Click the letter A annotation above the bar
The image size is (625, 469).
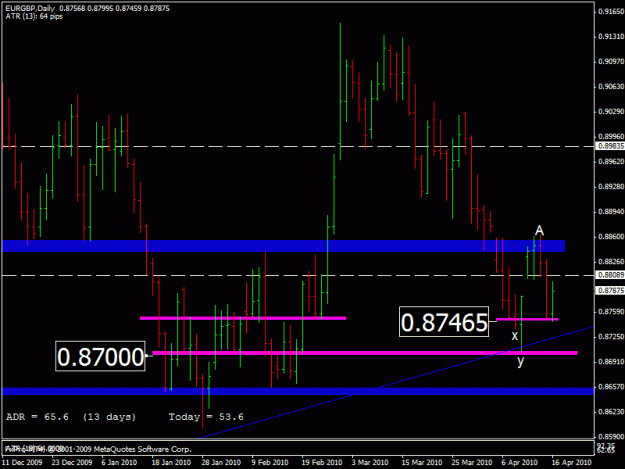[539, 230]
